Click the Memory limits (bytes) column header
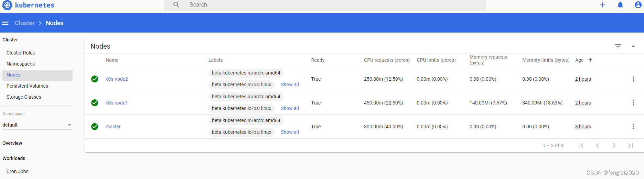This screenshot has width=644, height=179. click(x=546, y=60)
